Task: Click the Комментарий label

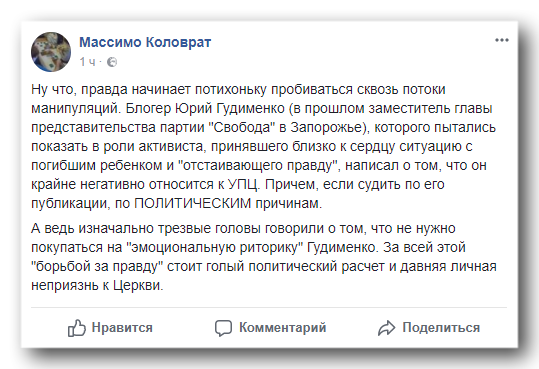Action: [283, 327]
